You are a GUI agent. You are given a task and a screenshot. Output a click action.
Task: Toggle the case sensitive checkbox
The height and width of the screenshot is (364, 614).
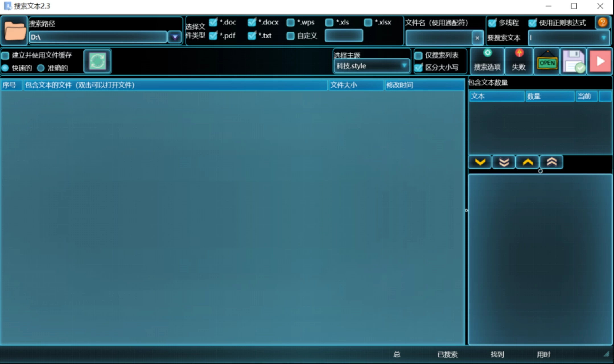click(x=419, y=67)
